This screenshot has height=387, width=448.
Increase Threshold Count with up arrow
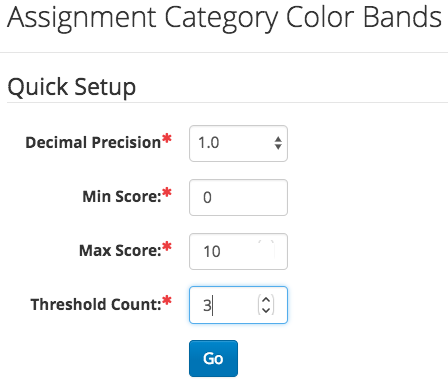[266, 300]
